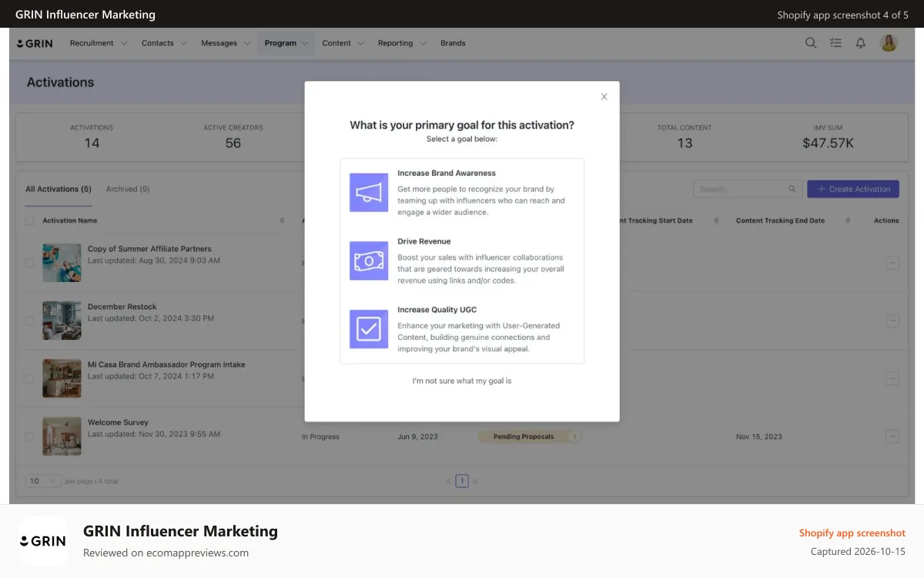This screenshot has width=924, height=578.
Task: Click the IMV Sum value $47.57K
Action: click(x=828, y=143)
